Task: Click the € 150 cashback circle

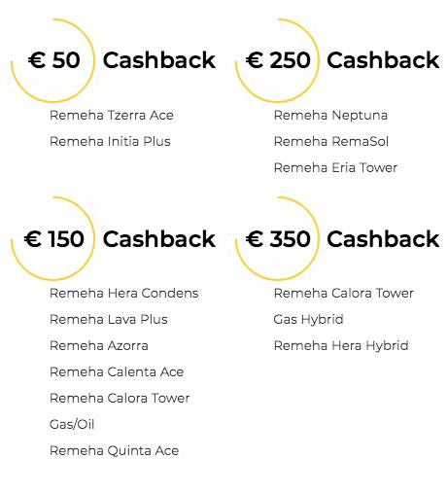Action: pos(52,238)
